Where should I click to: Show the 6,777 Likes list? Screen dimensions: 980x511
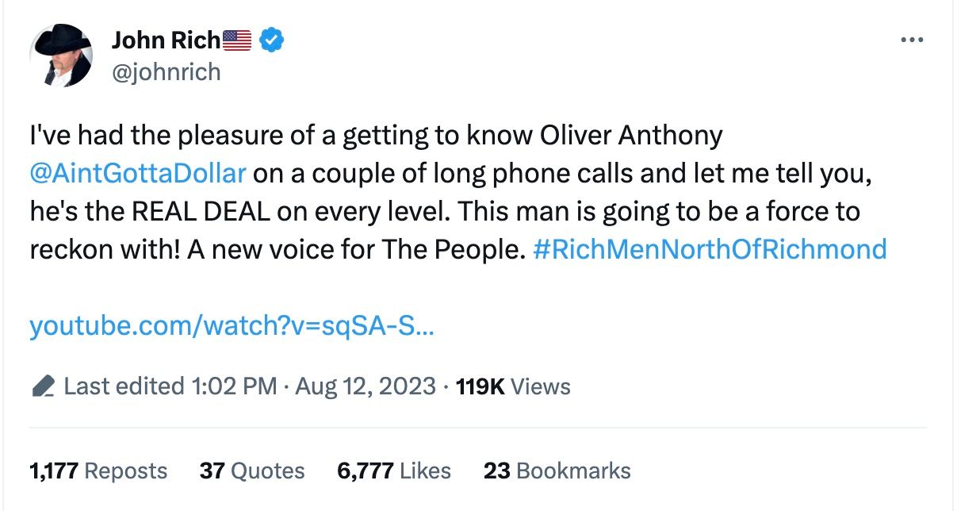click(394, 471)
